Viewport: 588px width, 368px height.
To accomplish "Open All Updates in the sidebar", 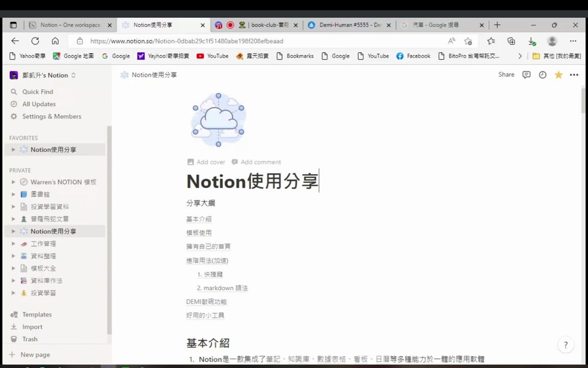I will (39, 104).
